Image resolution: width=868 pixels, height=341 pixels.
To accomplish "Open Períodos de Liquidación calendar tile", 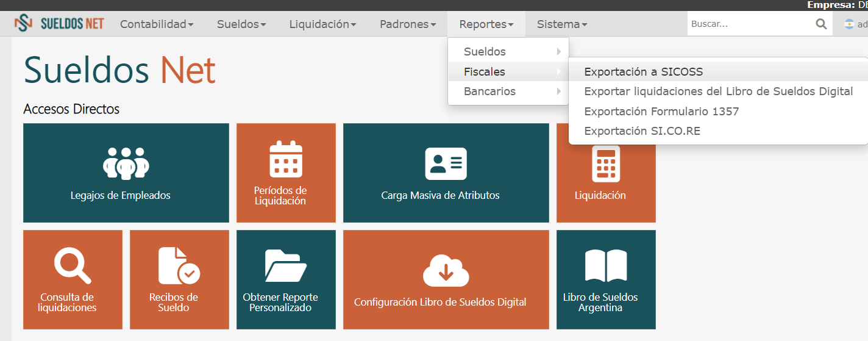I will pos(286,173).
